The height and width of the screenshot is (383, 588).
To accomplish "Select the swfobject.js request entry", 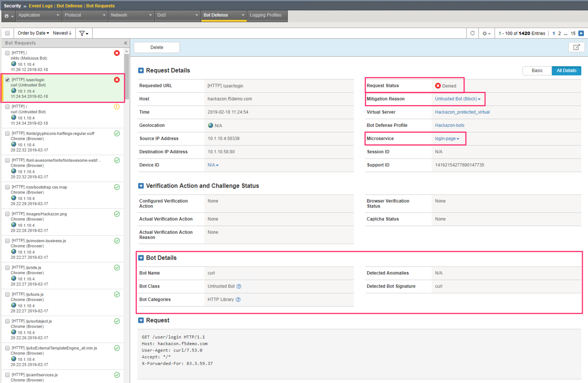I will tap(62, 329).
